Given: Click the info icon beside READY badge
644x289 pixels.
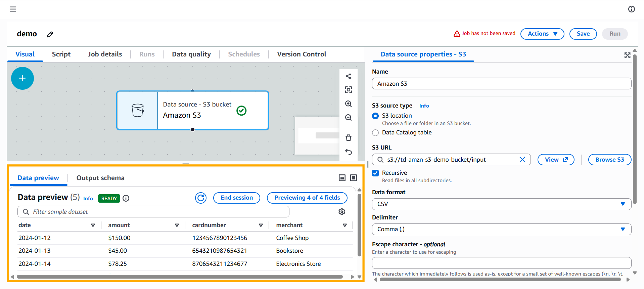Looking at the screenshot, I should click(x=126, y=198).
